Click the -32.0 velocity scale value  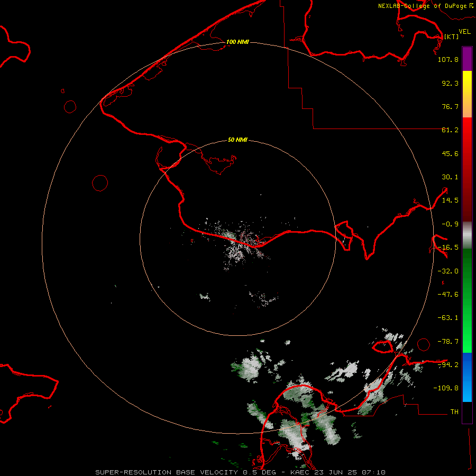[x=448, y=271]
